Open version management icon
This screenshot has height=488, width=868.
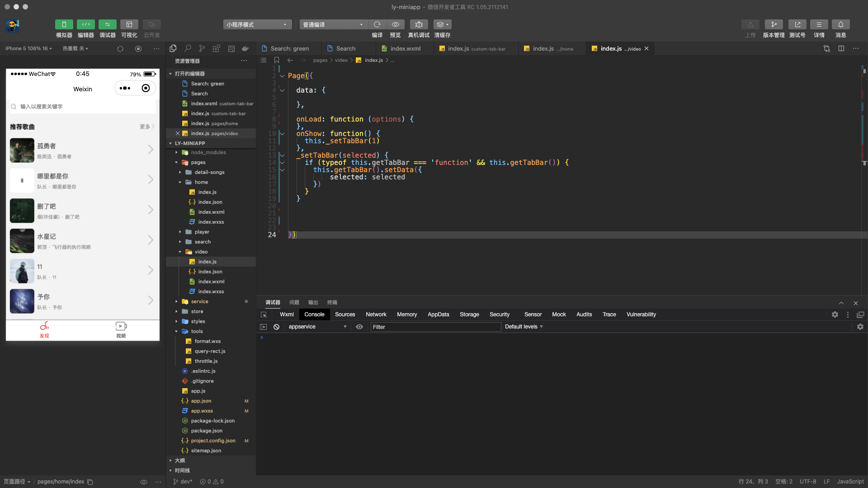click(774, 24)
